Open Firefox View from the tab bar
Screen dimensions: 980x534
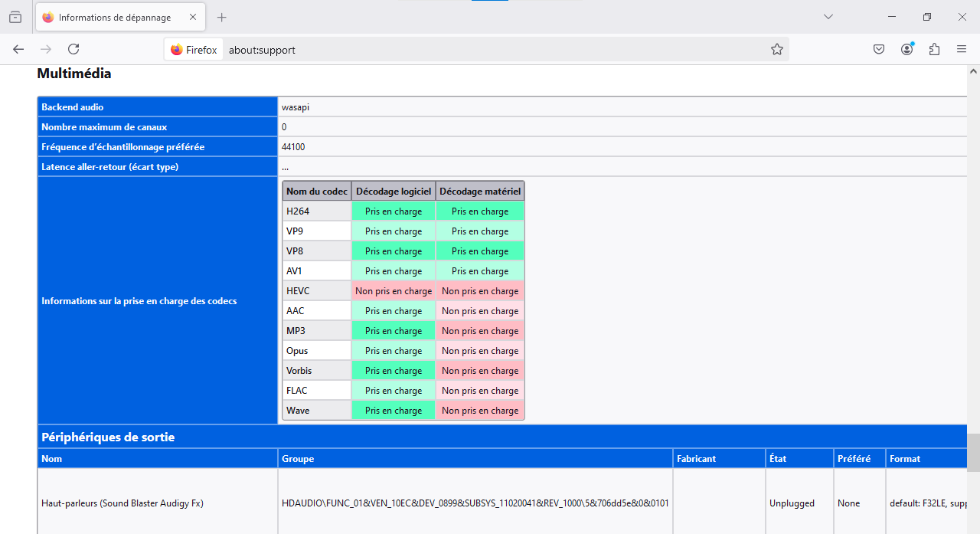[x=15, y=17]
